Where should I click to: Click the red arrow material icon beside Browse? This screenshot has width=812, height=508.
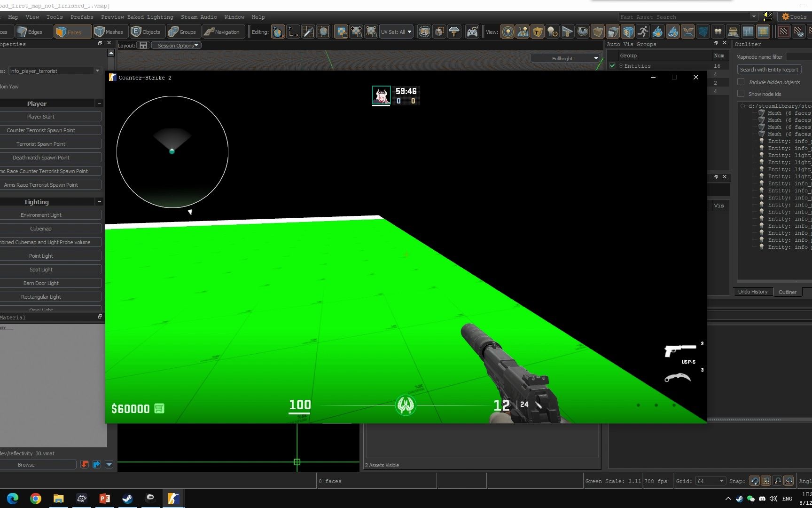point(85,464)
